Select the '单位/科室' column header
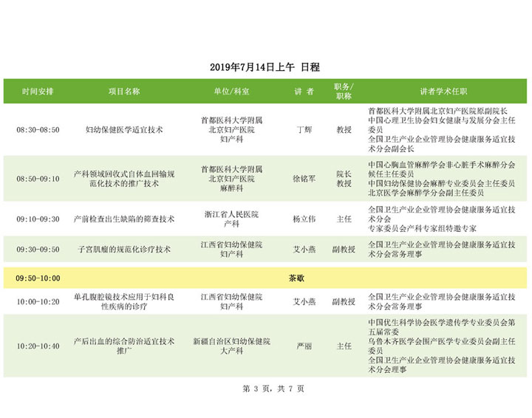Screen dimensions: 532x418 click(x=231, y=91)
